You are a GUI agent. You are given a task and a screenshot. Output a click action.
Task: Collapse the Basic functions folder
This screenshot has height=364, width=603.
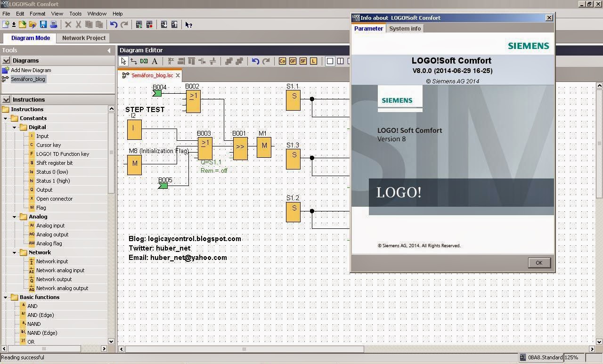[x=6, y=297]
